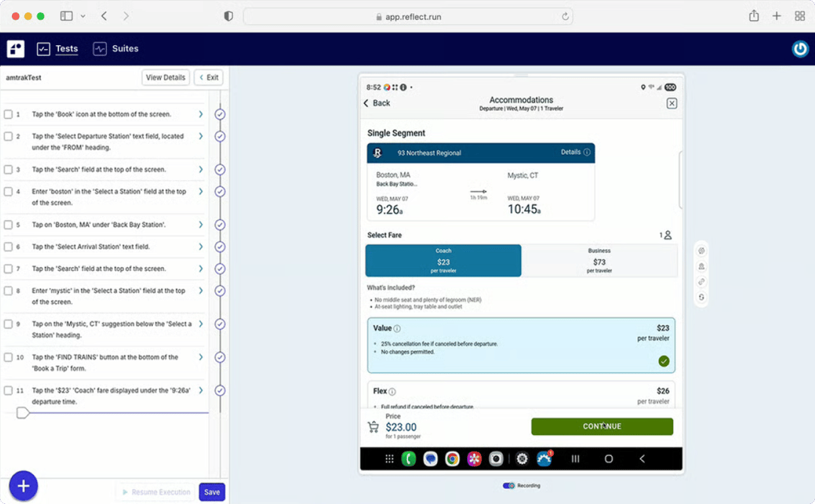Tap Android recent apps button
815x504 pixels.
click(x=575, y=459)
